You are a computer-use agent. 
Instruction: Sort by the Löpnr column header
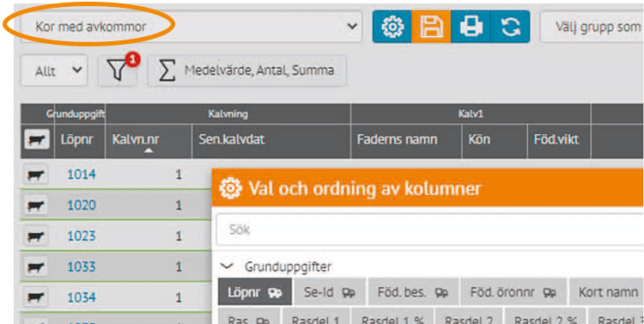80,141
